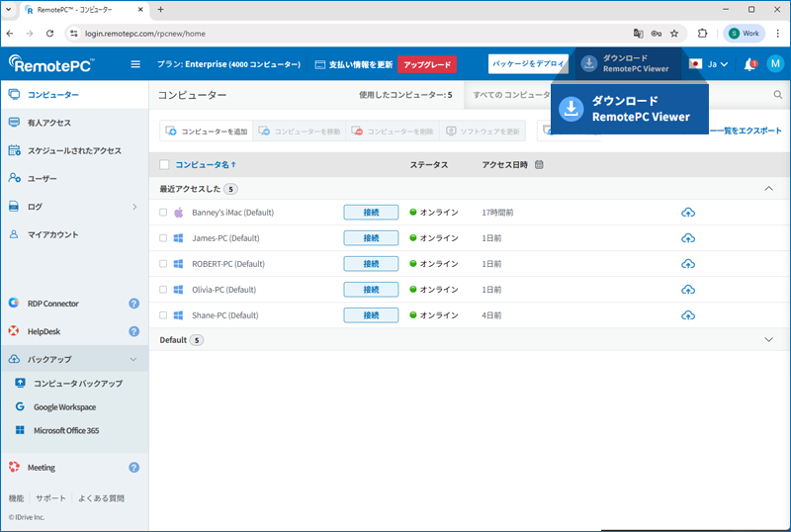Open the browser tab search dropdown
Screen dimensions: 791x532
pos(9,9)
